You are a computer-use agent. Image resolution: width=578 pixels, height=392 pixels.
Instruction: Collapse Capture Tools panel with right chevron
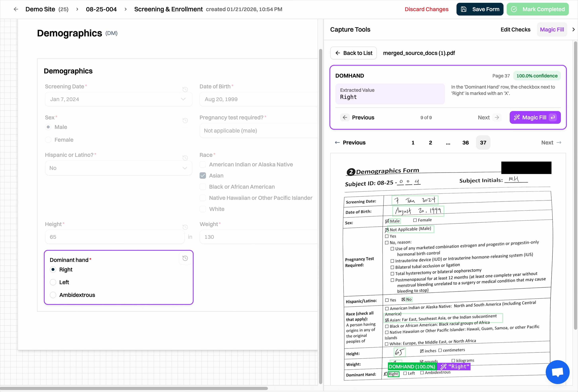[x=573, y=30]
